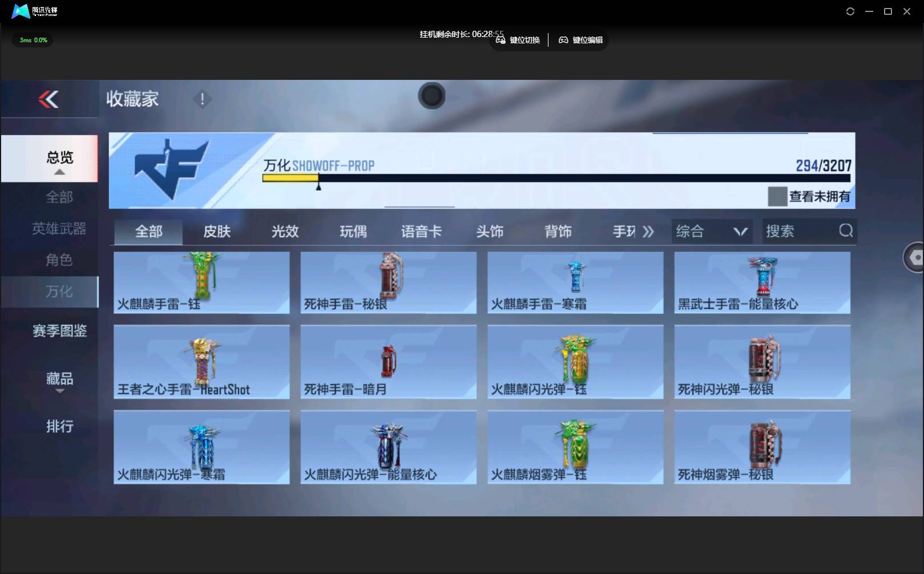This screenshot has width=924, height=574.
Task: Click the refresh icon in the title bar
Action: [850, 11]
